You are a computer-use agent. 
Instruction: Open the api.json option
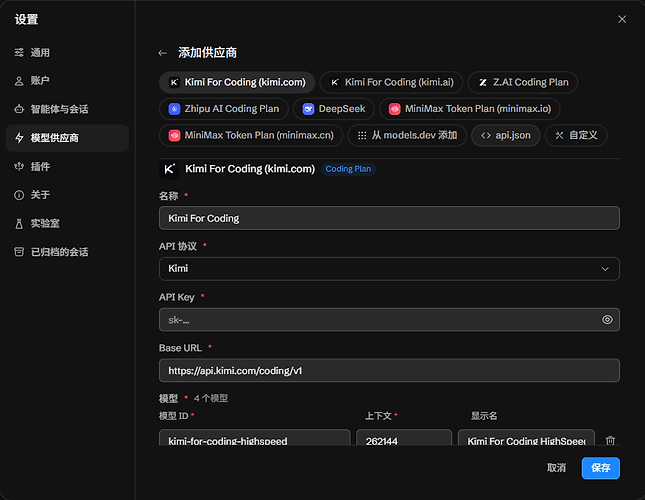pos(506,135)
